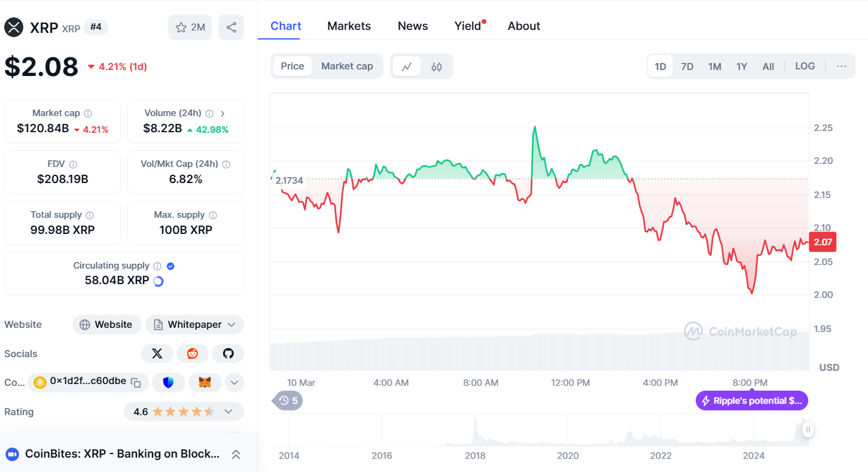Click the BNB chain contract icon
Screen dimensions: 868x472
tap(40, 382)
